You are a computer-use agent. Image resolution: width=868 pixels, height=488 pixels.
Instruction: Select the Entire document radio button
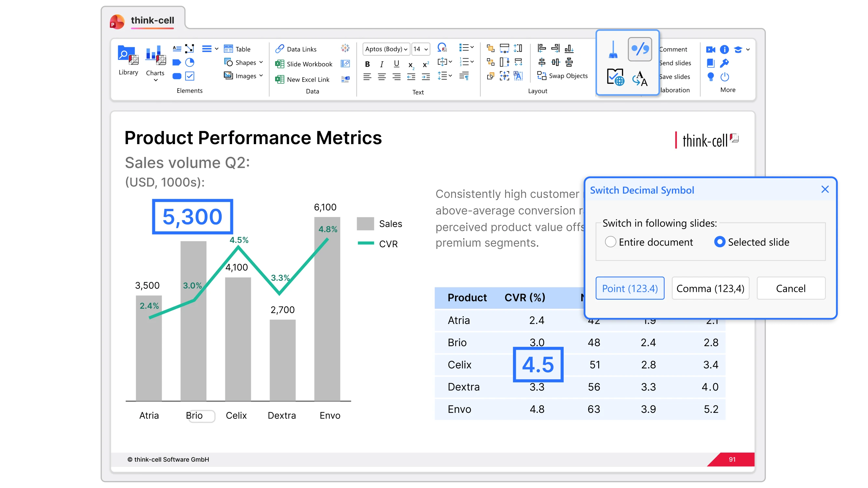pos(610,242)
